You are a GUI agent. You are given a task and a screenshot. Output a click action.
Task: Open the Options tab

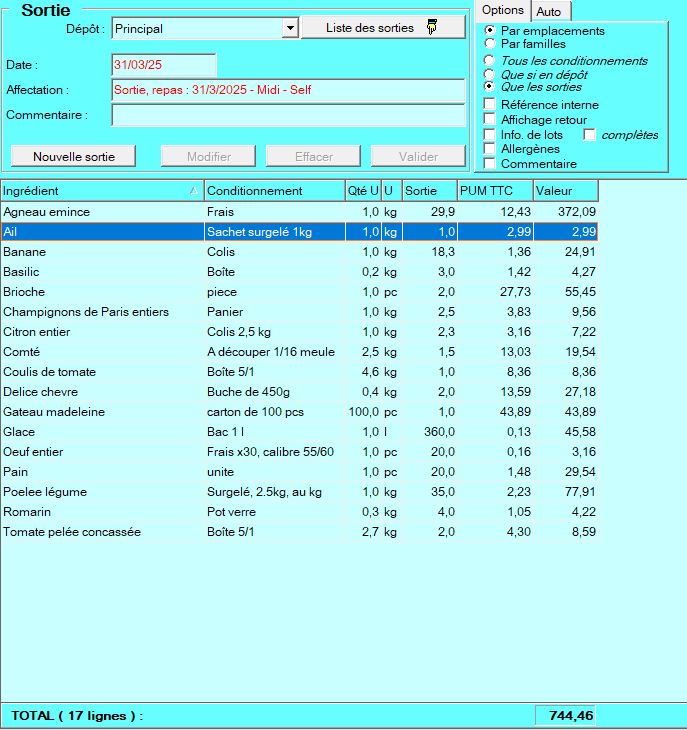click(502, 10)
